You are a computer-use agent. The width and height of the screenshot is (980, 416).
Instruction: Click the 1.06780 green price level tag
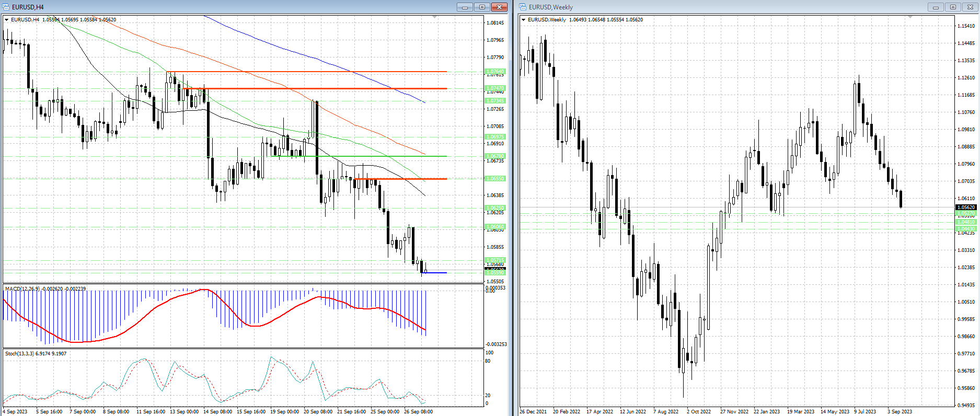(x=495, y=156)
